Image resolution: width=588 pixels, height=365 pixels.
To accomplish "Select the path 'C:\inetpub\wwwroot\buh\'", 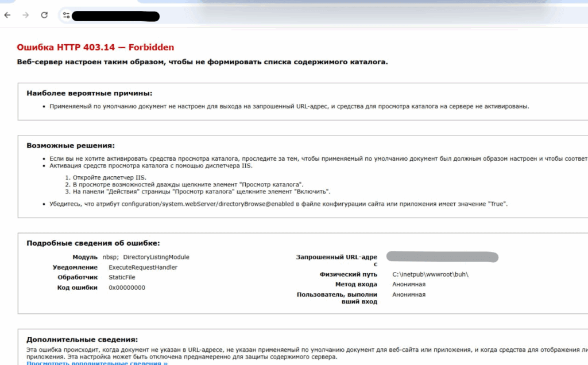I will tap(430, 274).
